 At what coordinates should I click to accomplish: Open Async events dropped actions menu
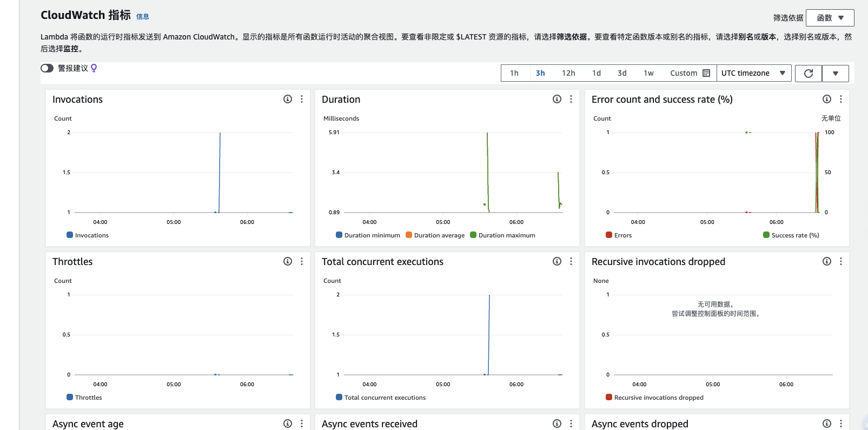(x=841, y=424)
